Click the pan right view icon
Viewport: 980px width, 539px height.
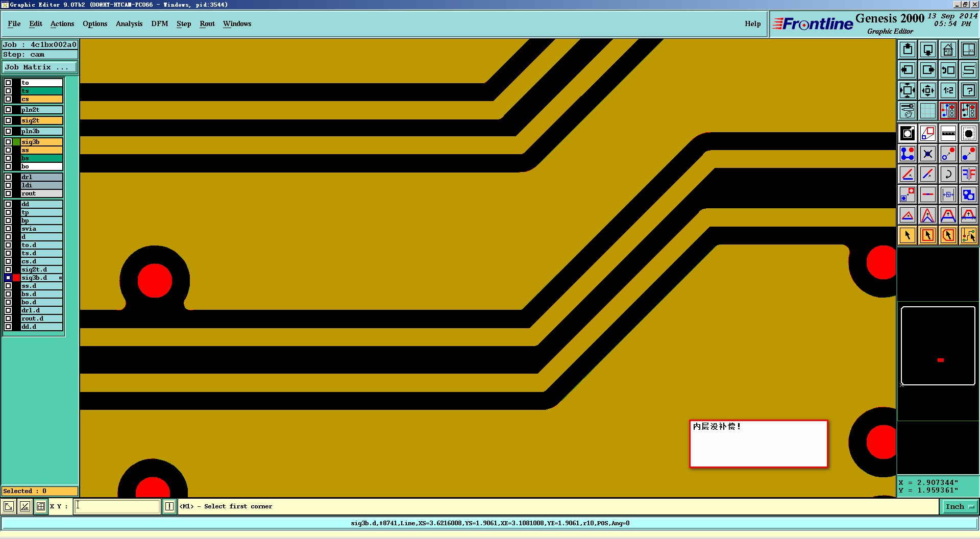(928, 70)
